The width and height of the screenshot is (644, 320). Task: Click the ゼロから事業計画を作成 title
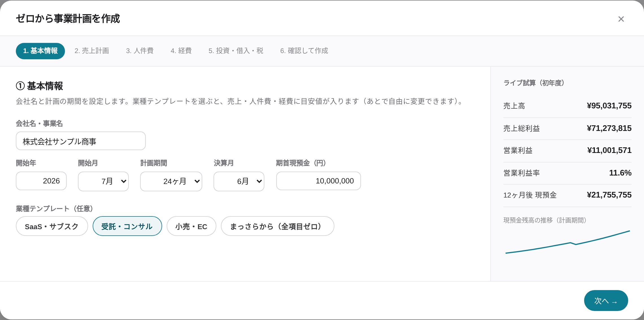pos(68,19)
